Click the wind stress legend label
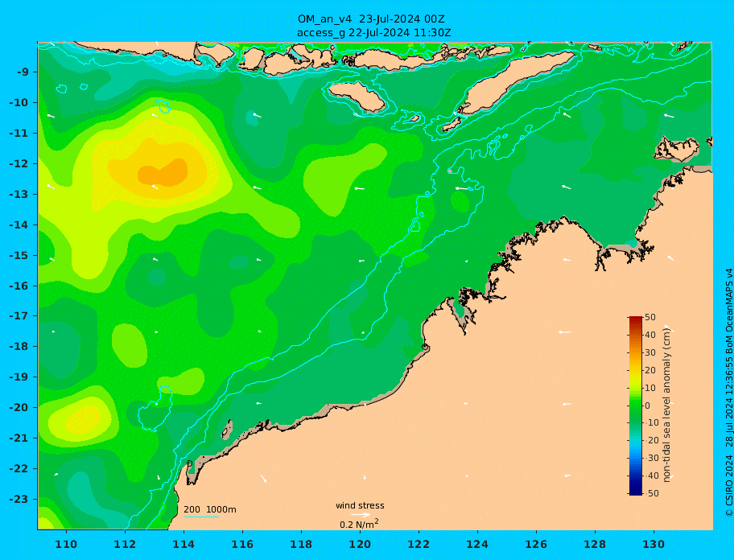 click(x=360, y=505)
